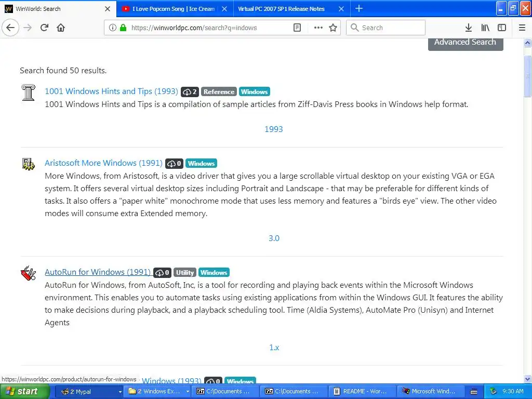
Task: Click the Reference tag badge
Action: (x=219, y=91)
